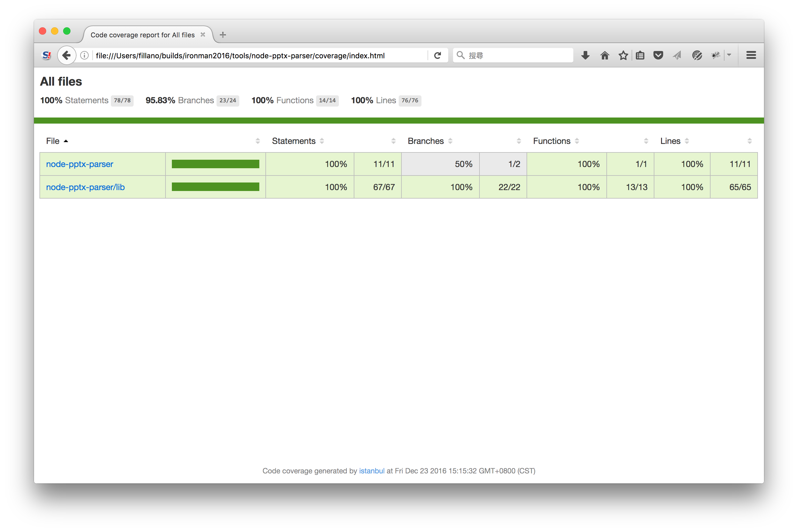Sort by Statements column header
The image size is (798, 532).
(x=298, y=141)
